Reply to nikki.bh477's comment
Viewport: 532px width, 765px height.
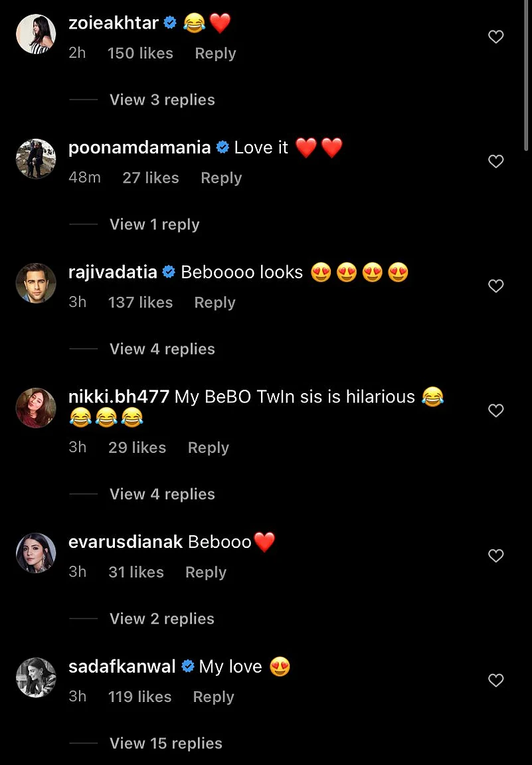point(208,448)
